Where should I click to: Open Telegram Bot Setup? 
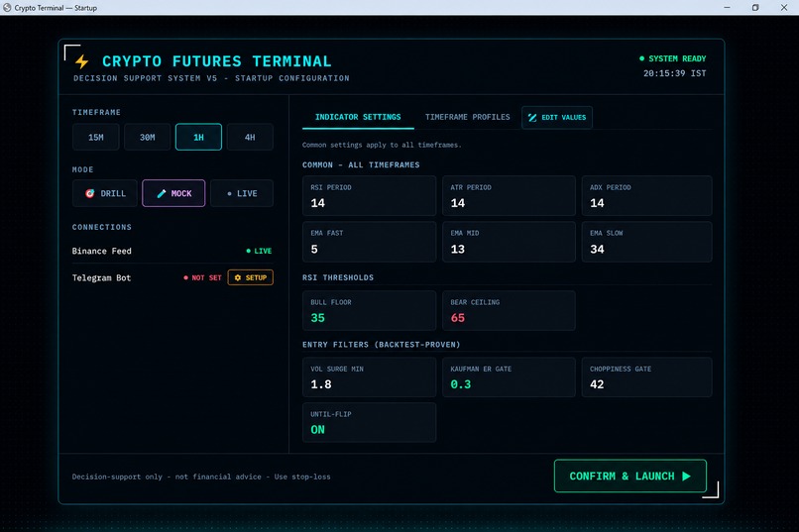click(250, 277)
